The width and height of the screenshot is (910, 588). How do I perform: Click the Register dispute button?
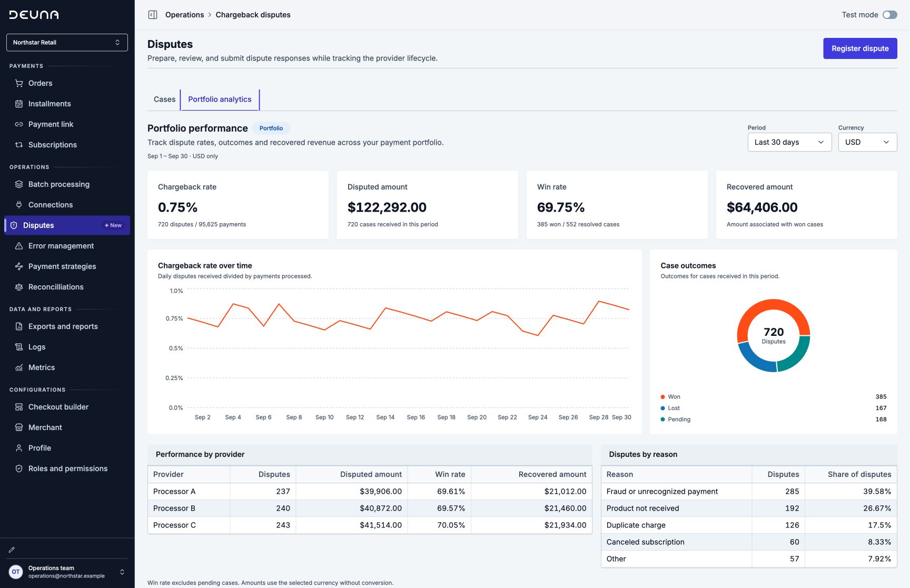coord(860,48)
